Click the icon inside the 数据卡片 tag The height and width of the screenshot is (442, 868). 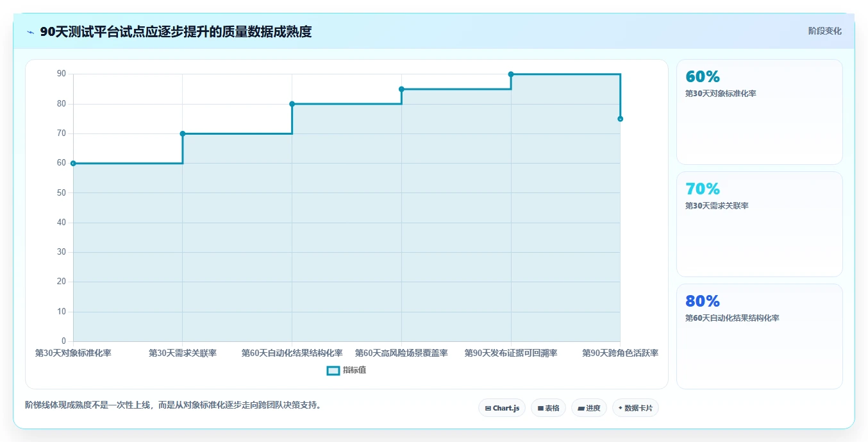(621, 408)
